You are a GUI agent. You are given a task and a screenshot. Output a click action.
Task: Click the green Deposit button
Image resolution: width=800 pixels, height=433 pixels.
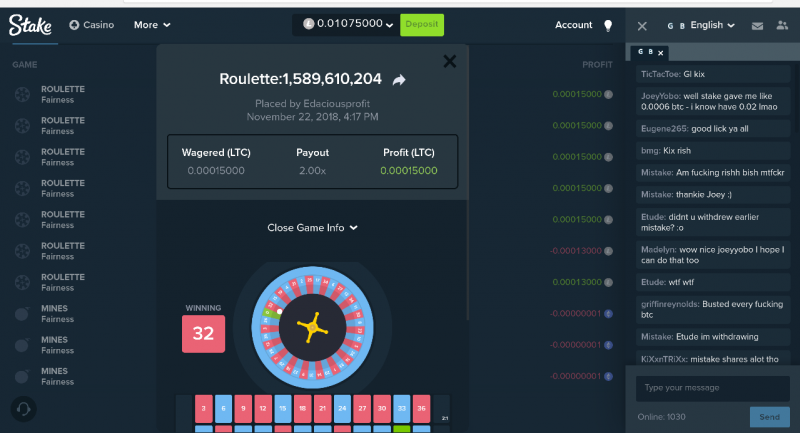point(422,24)
